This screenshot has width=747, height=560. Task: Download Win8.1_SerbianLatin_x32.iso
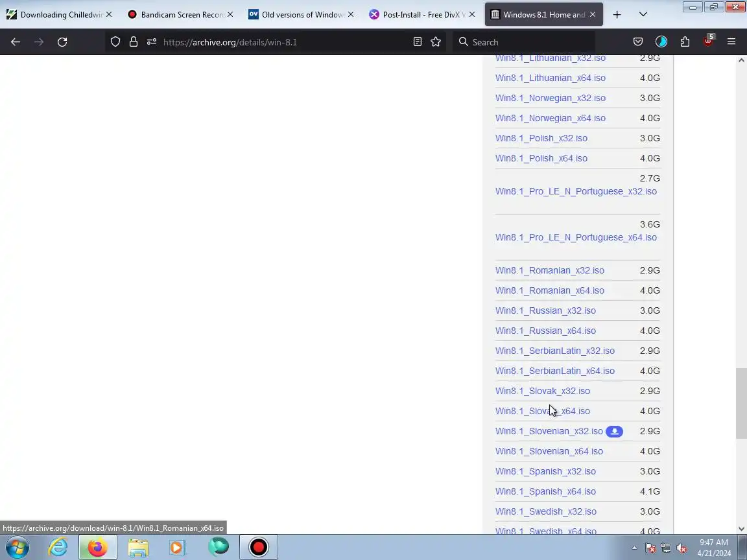click(x=555, y=351)
